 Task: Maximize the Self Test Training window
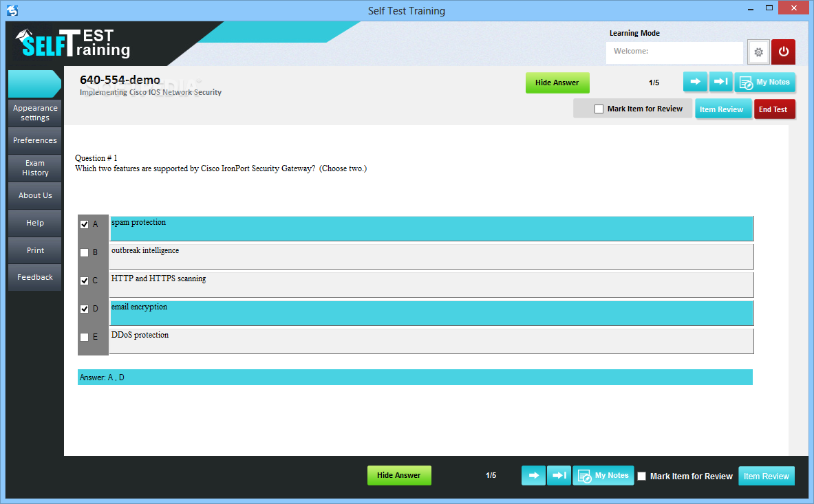point(769,8)
